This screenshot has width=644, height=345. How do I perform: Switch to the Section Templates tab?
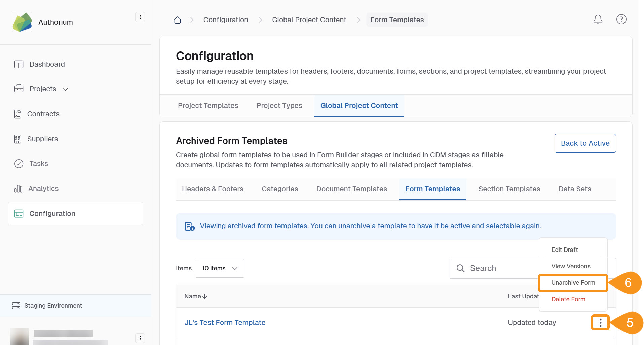pyautogui.click(x=509, y=189)
